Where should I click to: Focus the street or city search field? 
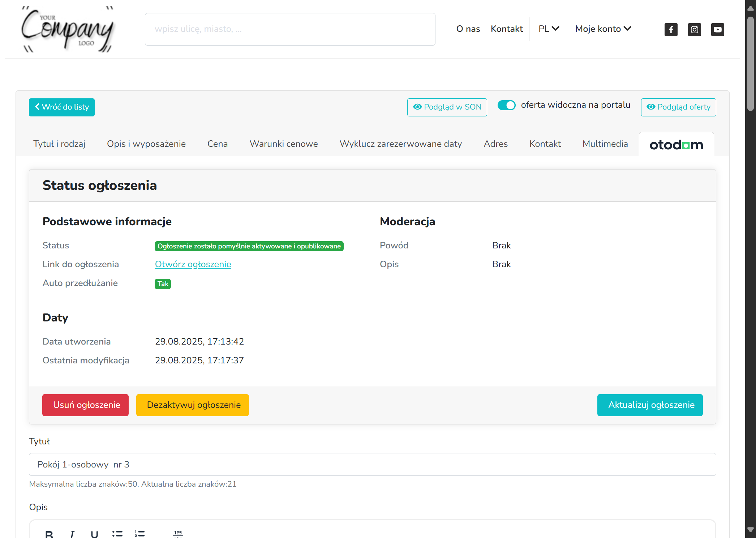290,29
